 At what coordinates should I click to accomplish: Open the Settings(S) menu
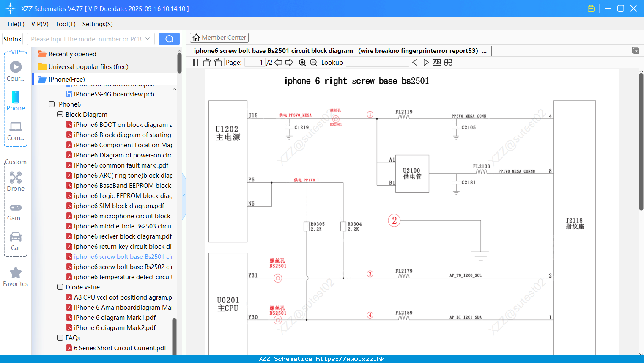(98, 24)
